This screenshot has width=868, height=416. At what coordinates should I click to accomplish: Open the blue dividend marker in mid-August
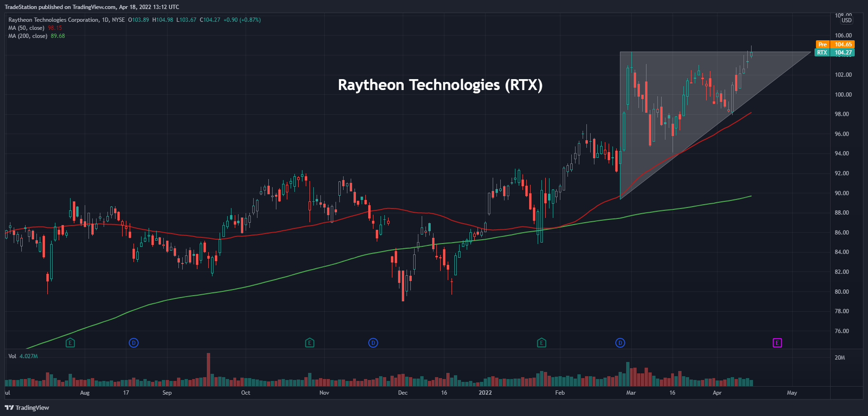click(x=133, y=343)
